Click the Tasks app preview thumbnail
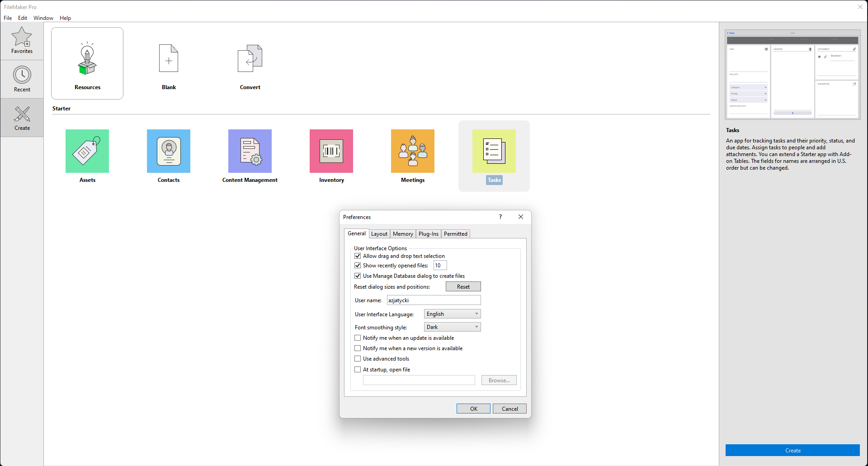868x466 pixels. click(x=793, y=75)
